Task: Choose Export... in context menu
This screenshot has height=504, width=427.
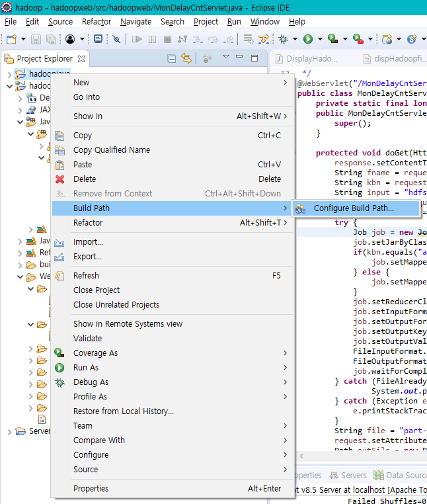Action: coord(173,257)
